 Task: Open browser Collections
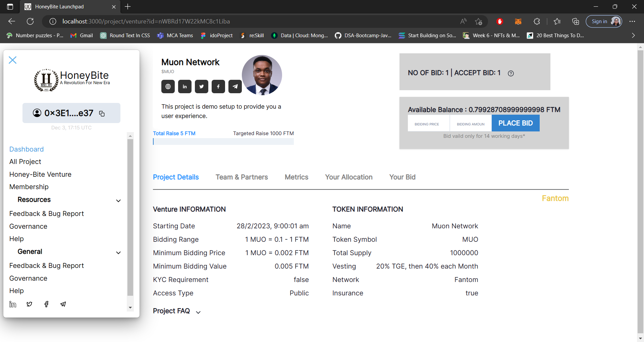576,21
